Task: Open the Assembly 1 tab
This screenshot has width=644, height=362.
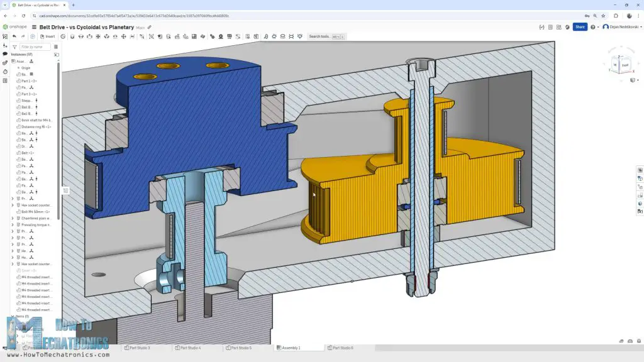Action: click(x=289, y=348)
